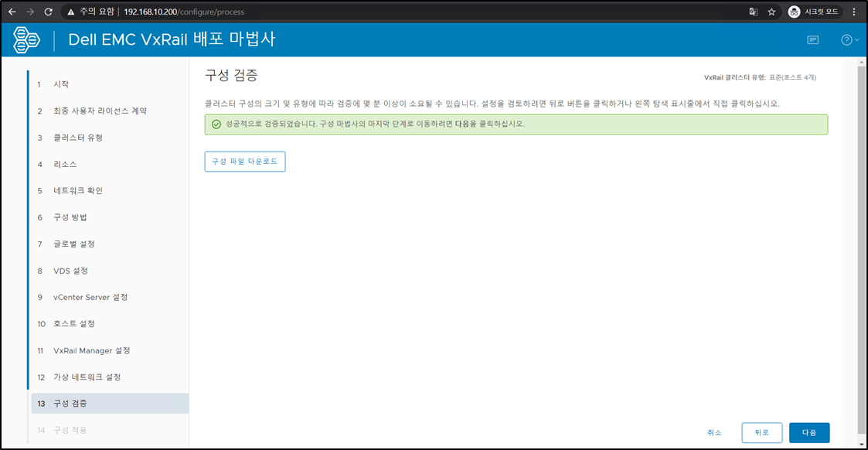The height and width of the screenshot is (450, 868).
Task: Click the browser forward arrow
Action: pos(30,12)
